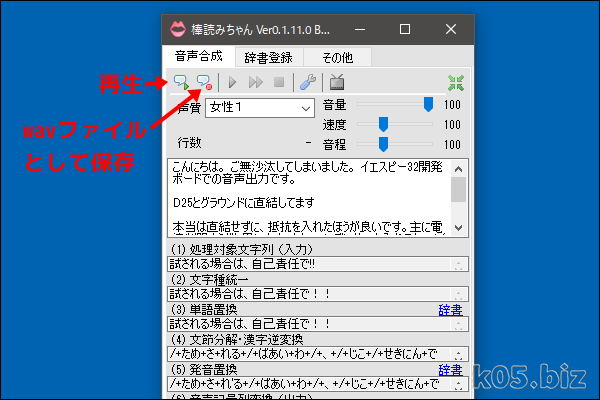Maximize the 棒読みちゃん window

click(x=405, y=29)
